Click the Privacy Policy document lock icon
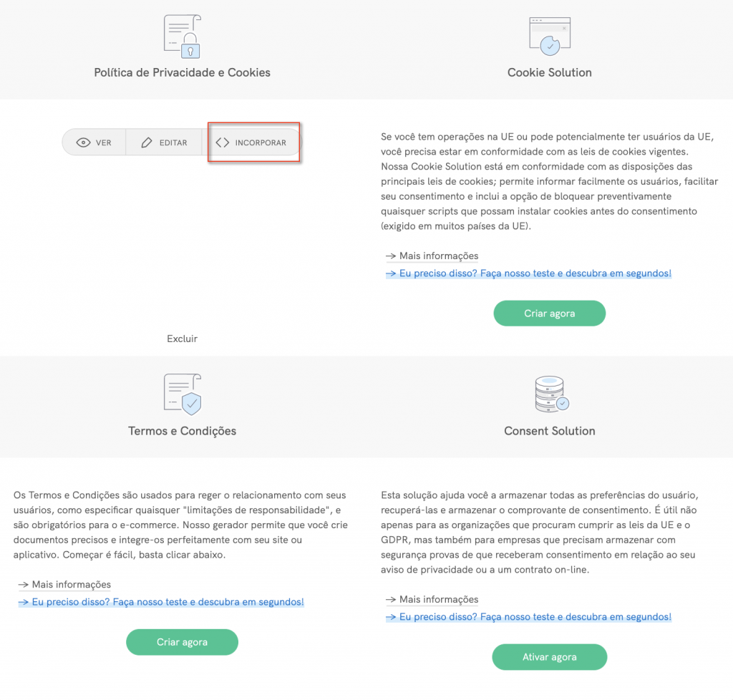733x700 pixels. click(x=182, y=36)
